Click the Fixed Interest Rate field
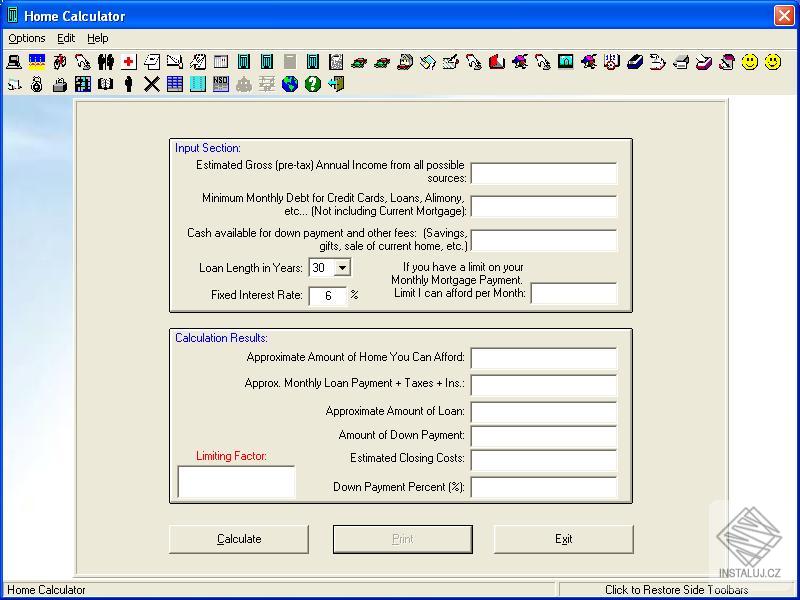Viewport: 800px width, 600px height. [x=327, y=296]
